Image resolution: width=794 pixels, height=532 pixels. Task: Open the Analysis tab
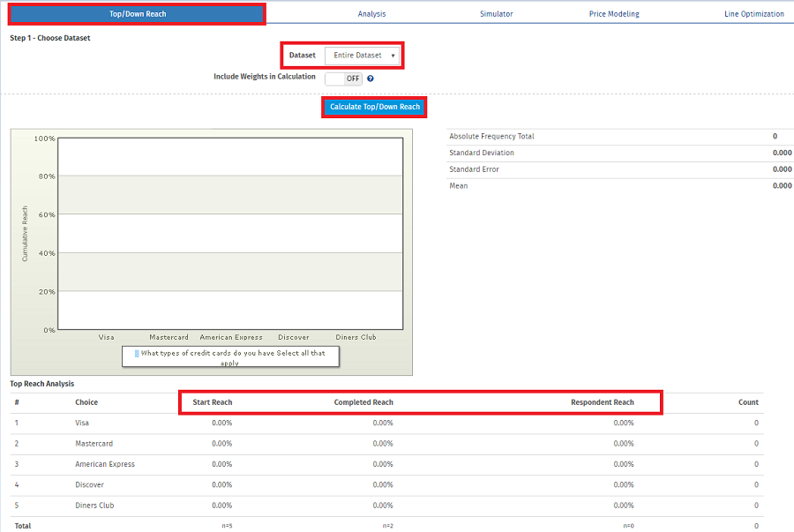371,14
